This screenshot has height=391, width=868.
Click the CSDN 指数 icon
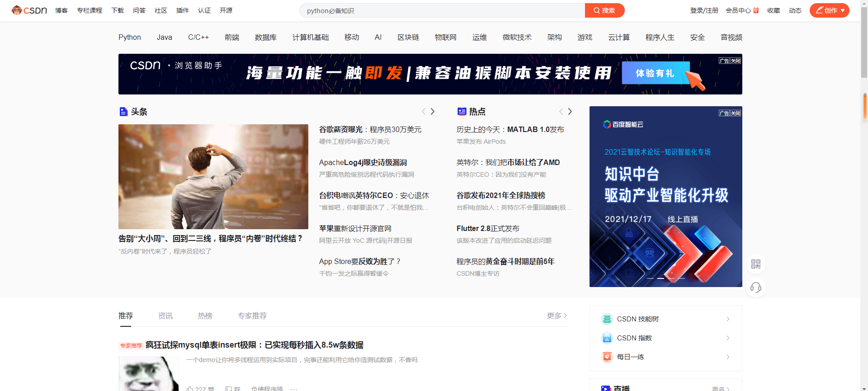point(607,338)
